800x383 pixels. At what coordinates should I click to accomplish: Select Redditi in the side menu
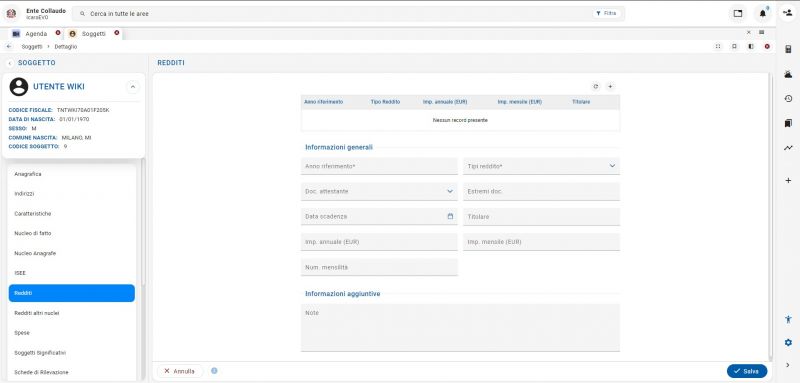click(72, 293)
